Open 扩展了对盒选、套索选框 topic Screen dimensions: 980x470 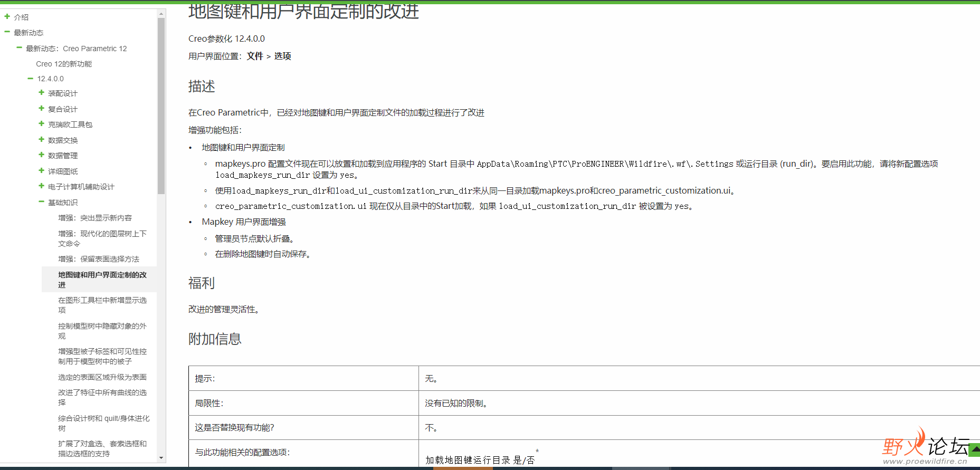[102, 448]
